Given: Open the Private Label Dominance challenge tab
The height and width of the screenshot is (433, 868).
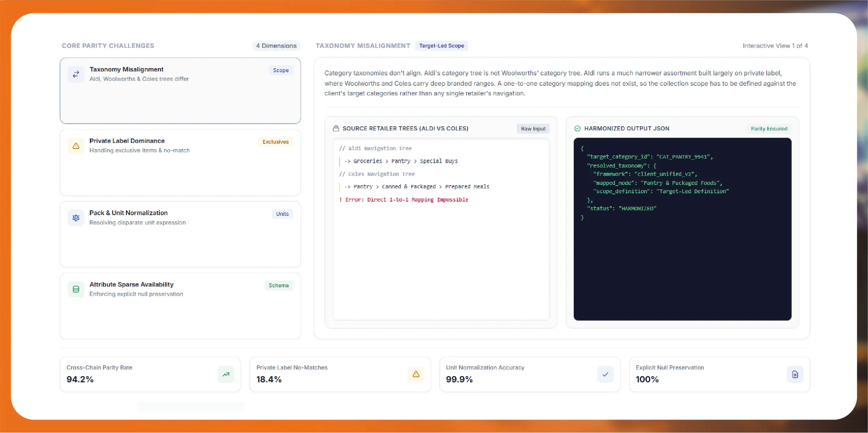Looking at the screenshot, I should point(180,162).
